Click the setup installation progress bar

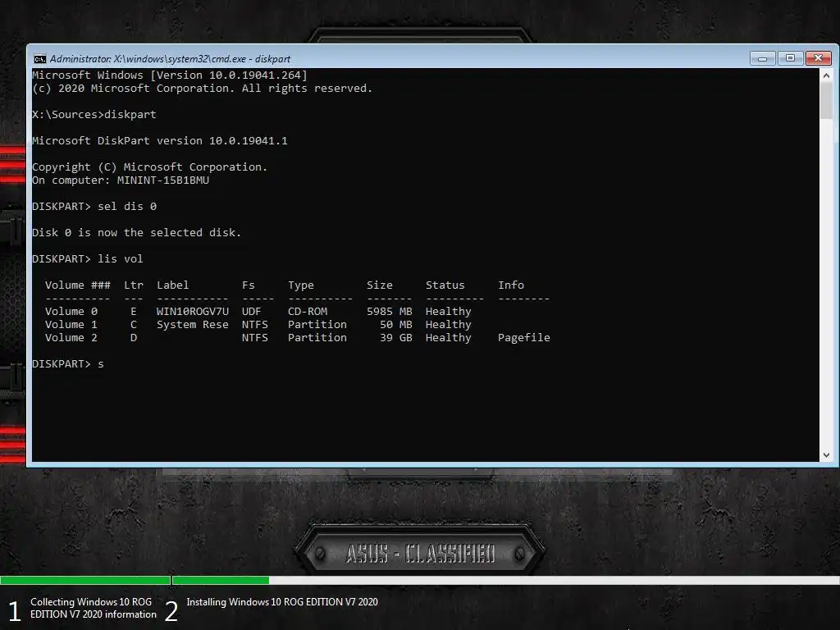tap(420, 580)
